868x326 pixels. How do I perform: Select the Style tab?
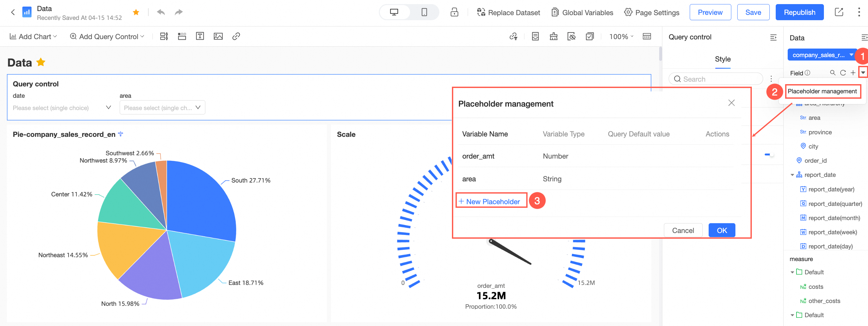coord(722,59)
